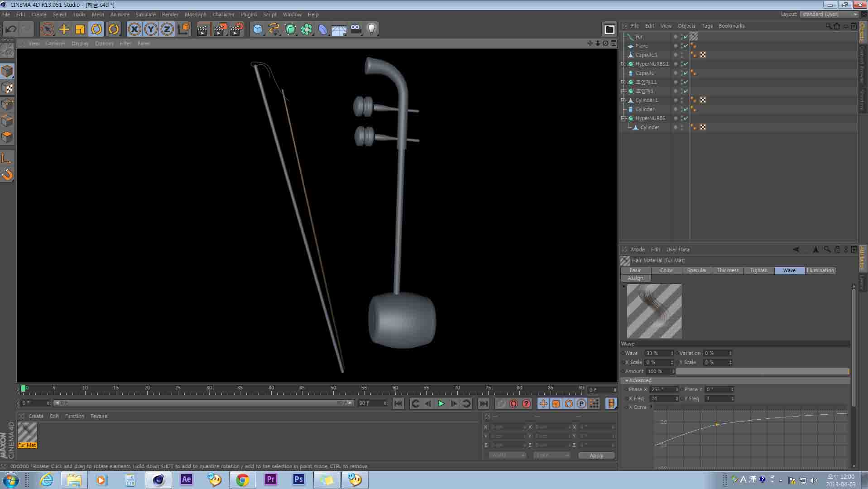868x489 pixels.
Task: Open the MoGraph menu
Action: pyautogui.click(x=195, y=14)
